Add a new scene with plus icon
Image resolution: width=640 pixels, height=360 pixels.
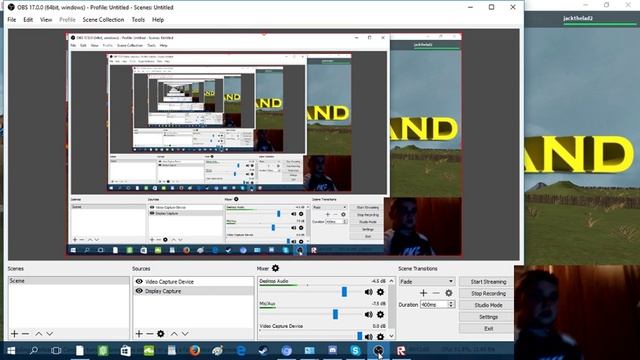[x=14, y=334]
